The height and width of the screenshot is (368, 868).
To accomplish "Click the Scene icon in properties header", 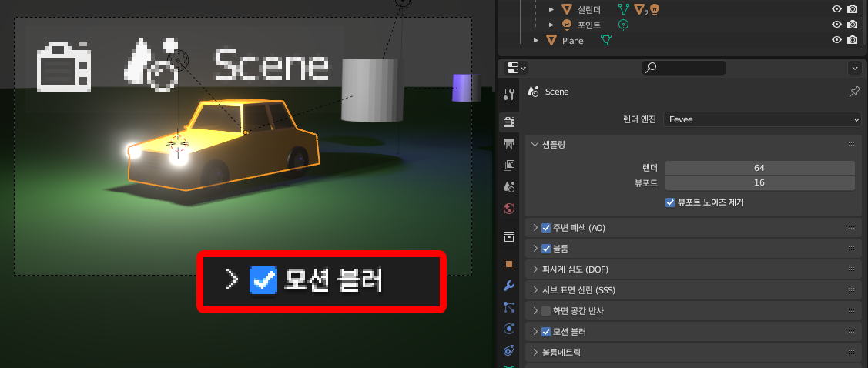I will [x=533, y=92].
